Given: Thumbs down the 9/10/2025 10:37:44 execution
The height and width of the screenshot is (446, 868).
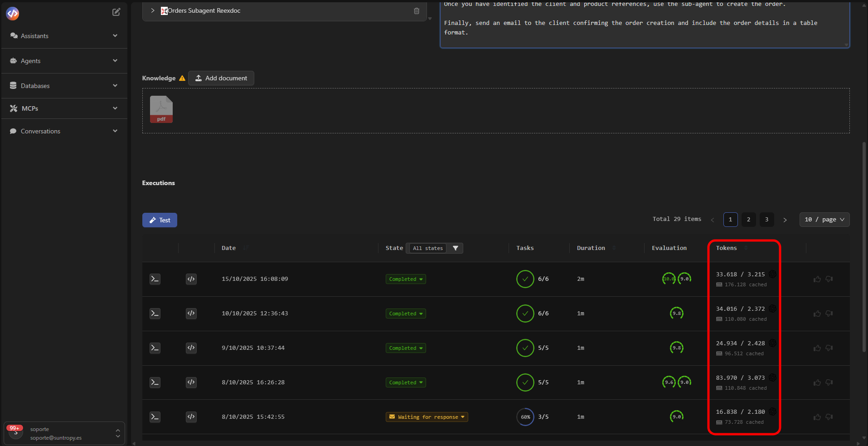Looking at the screenshot, I should pos(829,348).
